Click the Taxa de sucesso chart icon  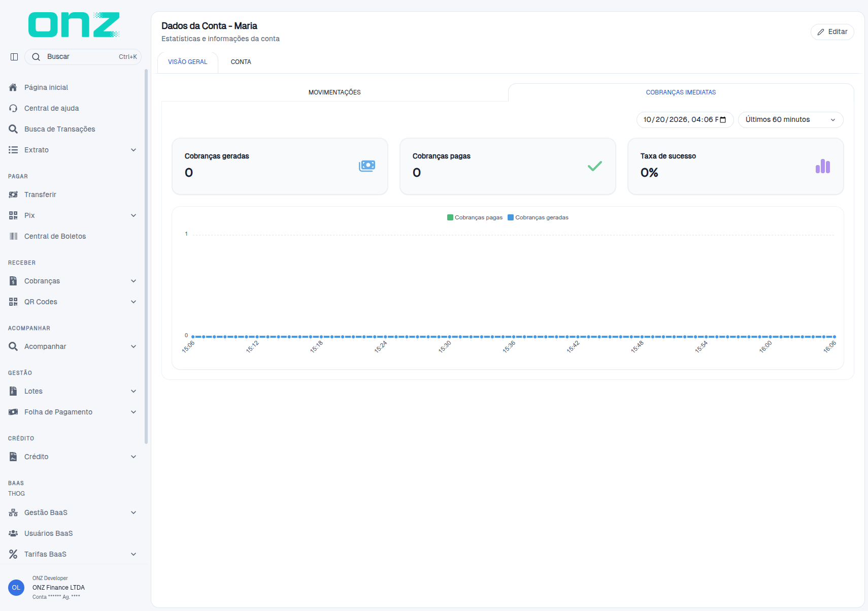point(823,166)
